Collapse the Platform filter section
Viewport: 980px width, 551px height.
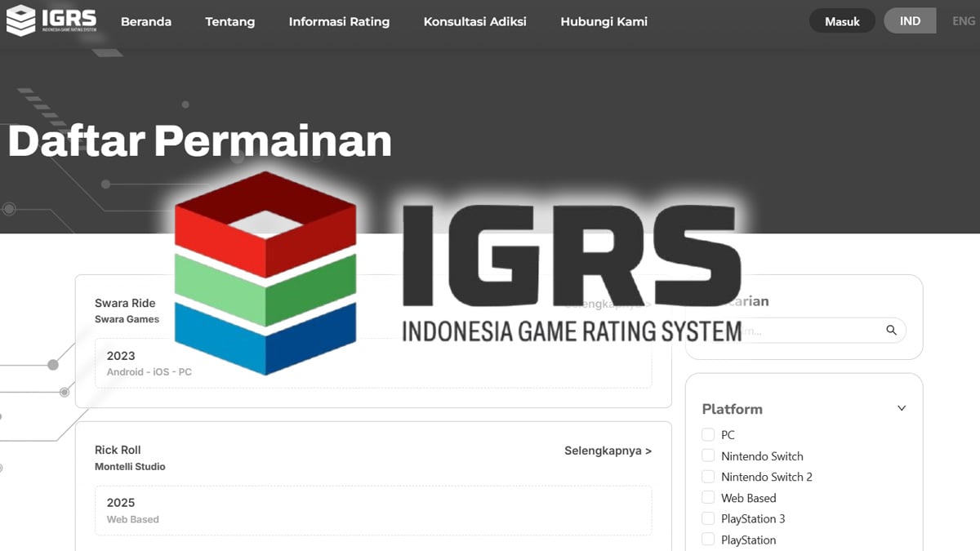(x=901, y=407)
